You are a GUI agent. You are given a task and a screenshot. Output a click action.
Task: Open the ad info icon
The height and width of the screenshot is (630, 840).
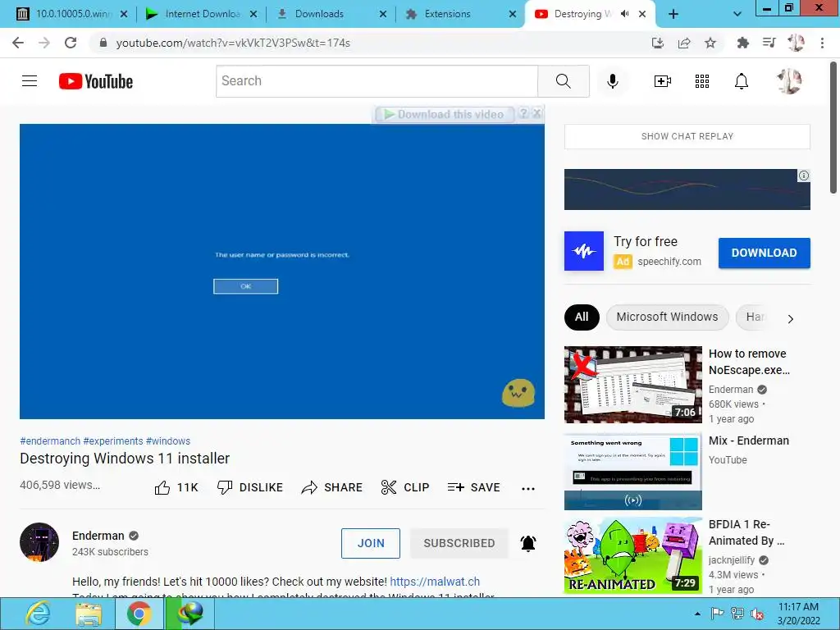click(x=804, y=176)
